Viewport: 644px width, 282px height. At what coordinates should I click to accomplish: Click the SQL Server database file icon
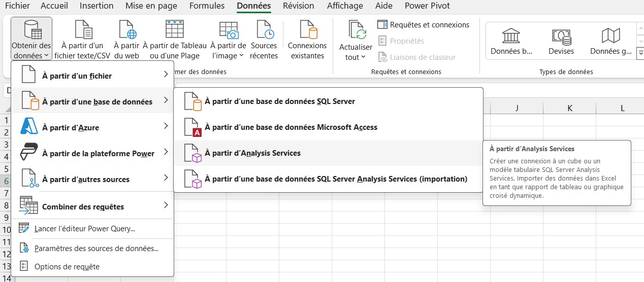tap(193, 101)
